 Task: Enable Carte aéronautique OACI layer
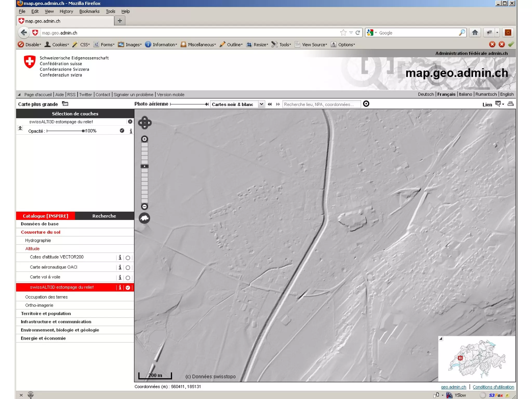pos(128,268)
